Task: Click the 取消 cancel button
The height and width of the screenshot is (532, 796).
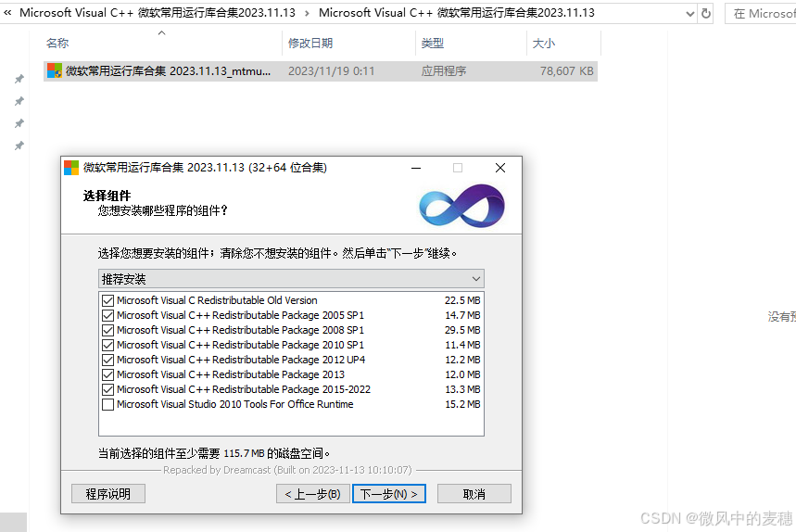Action: [x=474, y=493]
